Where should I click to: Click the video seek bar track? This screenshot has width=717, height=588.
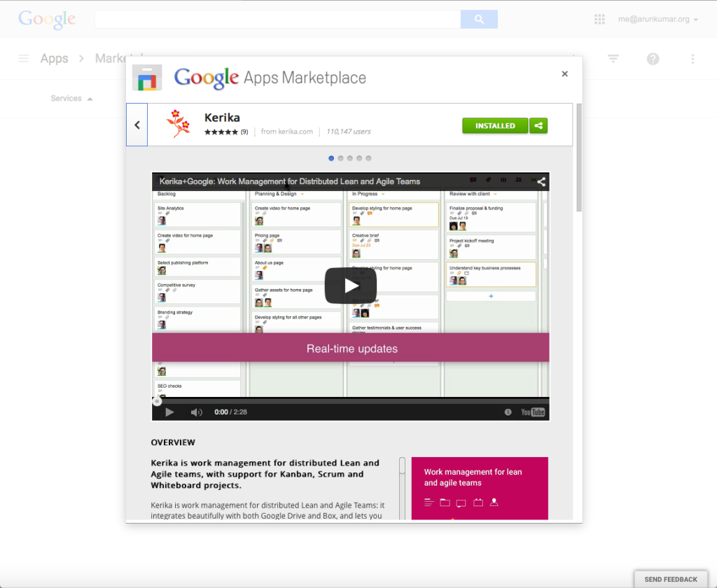click(x=351, y=401)
